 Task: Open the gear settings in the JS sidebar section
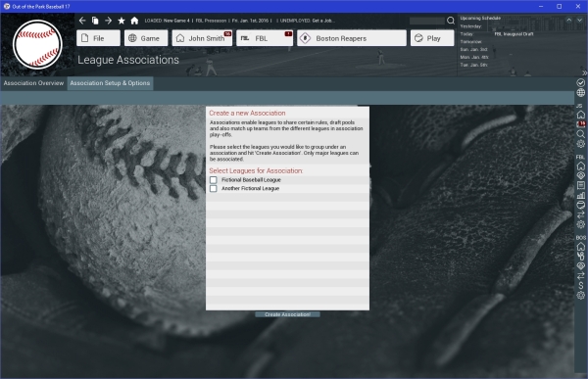click(580, 144)
